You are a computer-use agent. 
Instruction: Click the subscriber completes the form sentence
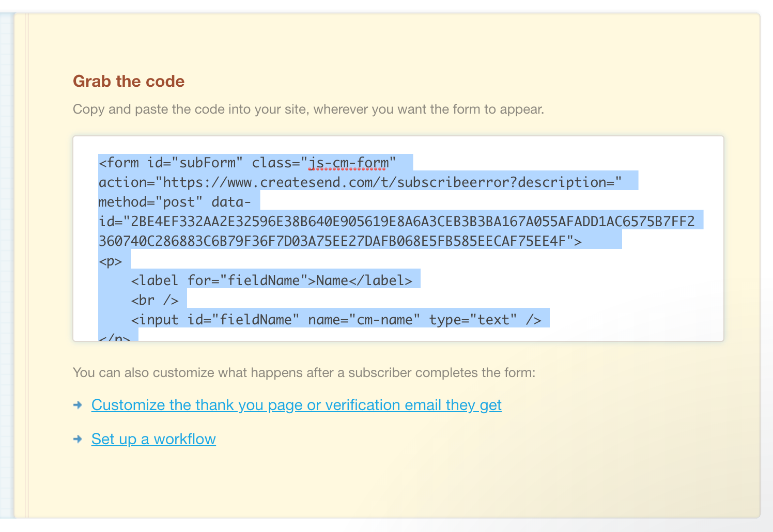304,372
